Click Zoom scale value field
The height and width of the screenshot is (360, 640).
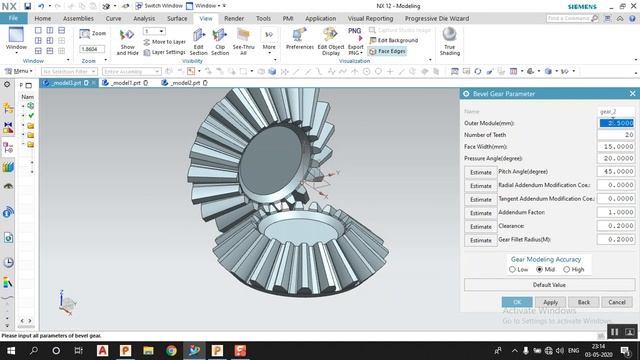[92, 49]
